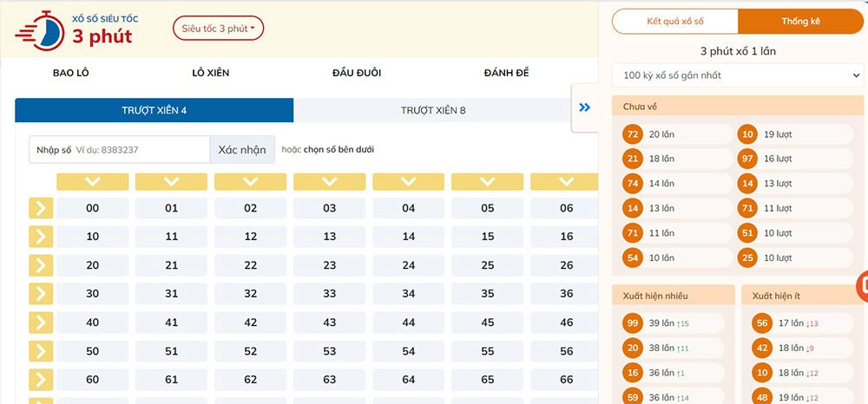Screen dimensions: 868x404
Task: Toggle number 23 in the grid
Action: tap(329, 265)
